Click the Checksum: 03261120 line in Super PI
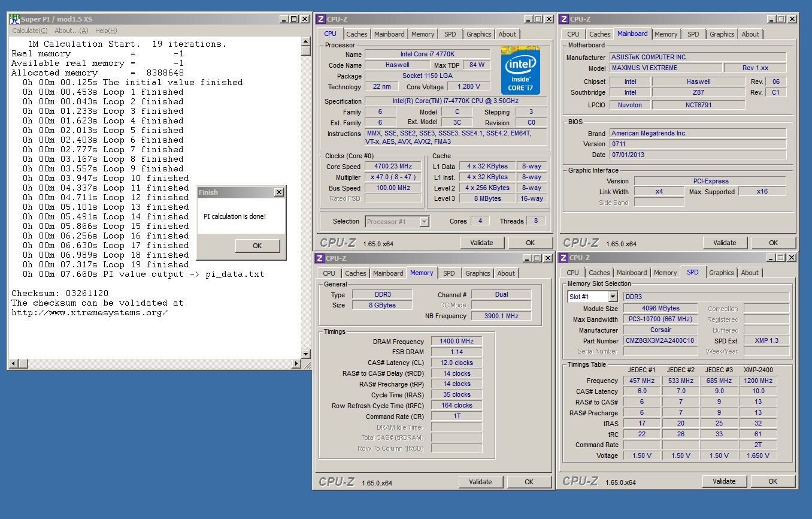Image resolution: width=812 pixels, height=519 pixels. point(60,293)
